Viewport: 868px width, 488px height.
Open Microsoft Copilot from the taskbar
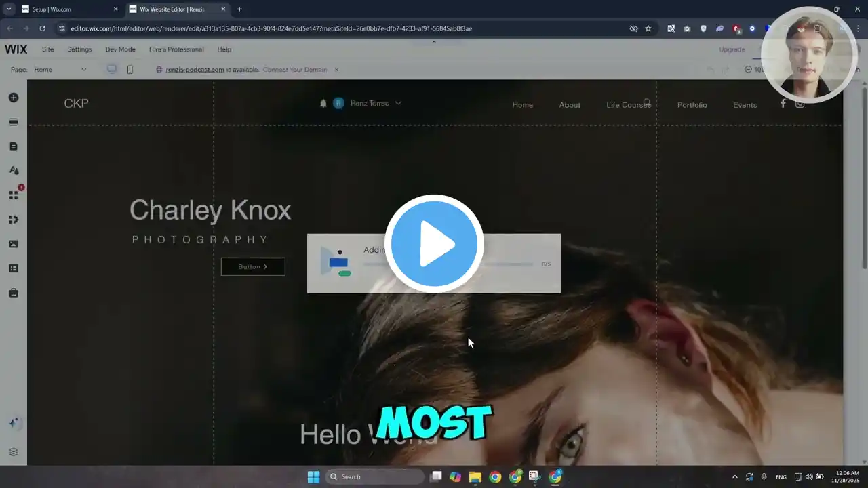tap(456, 476)
